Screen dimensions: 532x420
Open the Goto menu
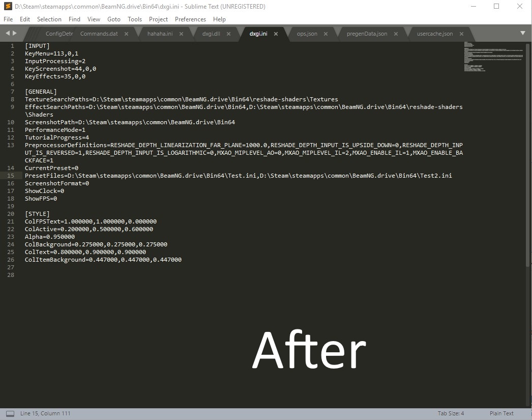pyautogui.click(x=113, y=19)
